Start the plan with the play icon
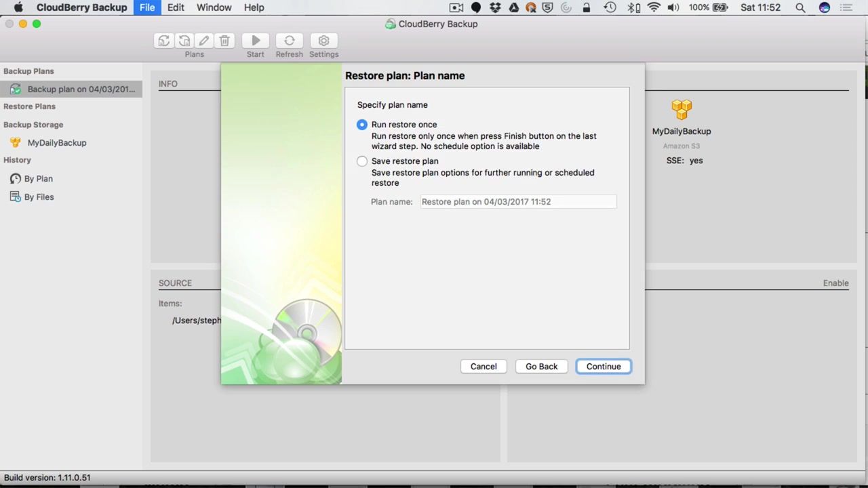The image size is (868, 488). (256, 41)
